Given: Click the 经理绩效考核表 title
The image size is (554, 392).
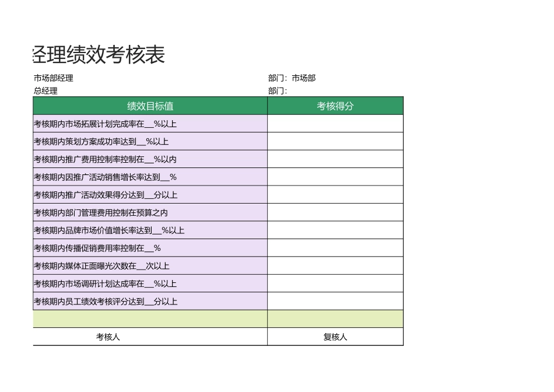Looking at the screenshot, I should pyautogui.click(x=98, y=55).
